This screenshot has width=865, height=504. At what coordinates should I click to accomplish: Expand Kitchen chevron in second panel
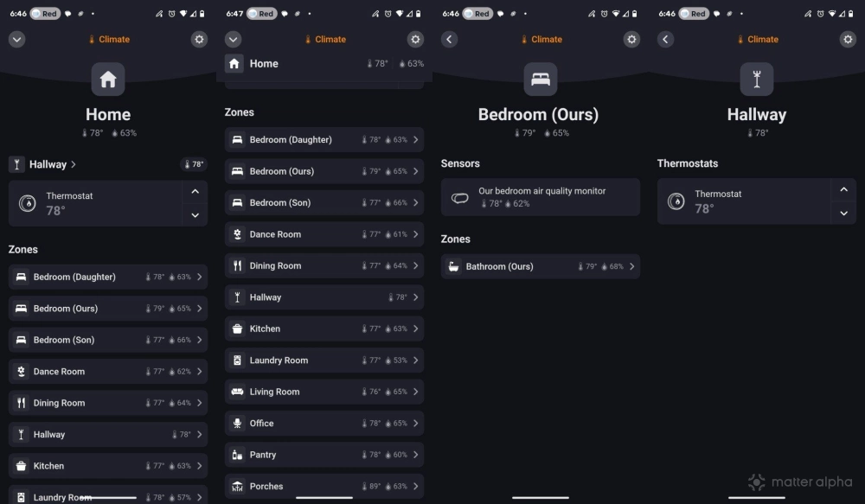click(x=415, y=329)
